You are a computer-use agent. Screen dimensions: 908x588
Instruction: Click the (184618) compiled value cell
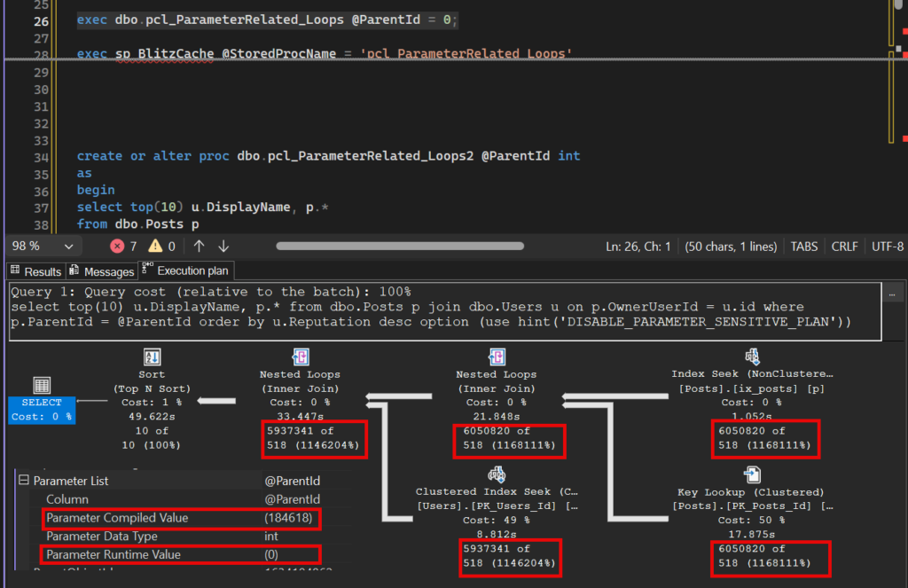click(288, 518)
